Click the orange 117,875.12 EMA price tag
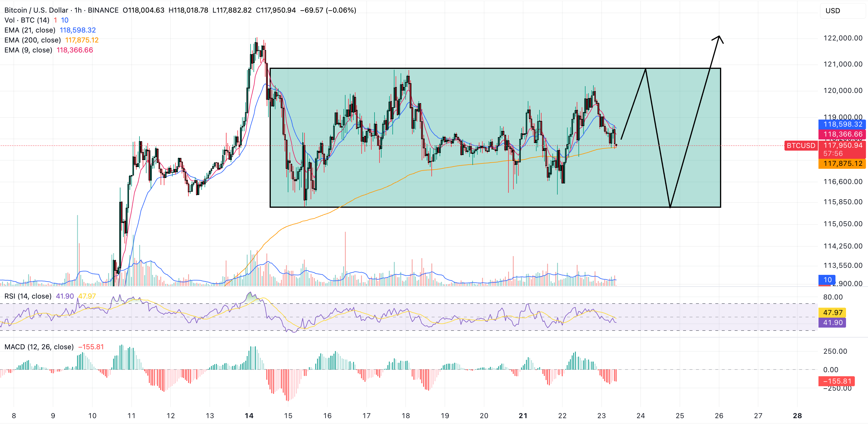The width and height of the screenshot is (868, 424). [842, 164]
